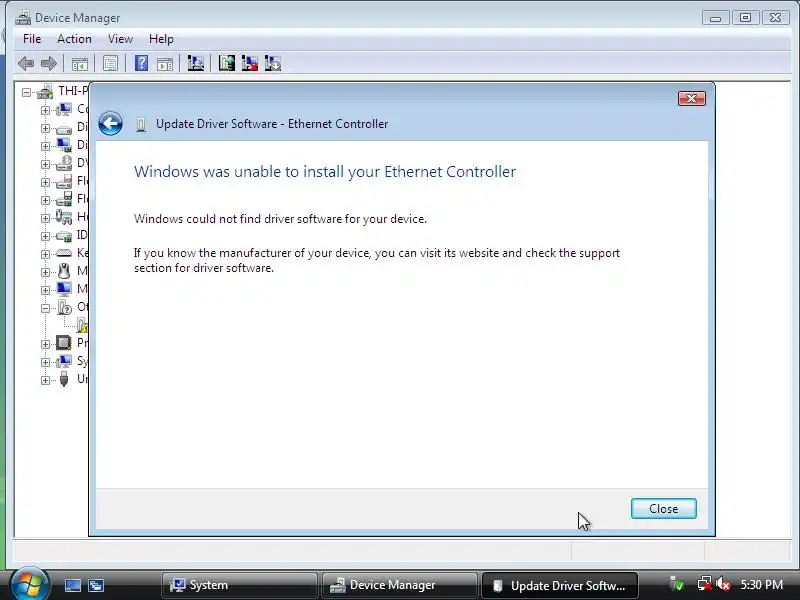800x600 pixels.
Task: Open the View menu
Action: pyautogui.click(x=120, y=39)
